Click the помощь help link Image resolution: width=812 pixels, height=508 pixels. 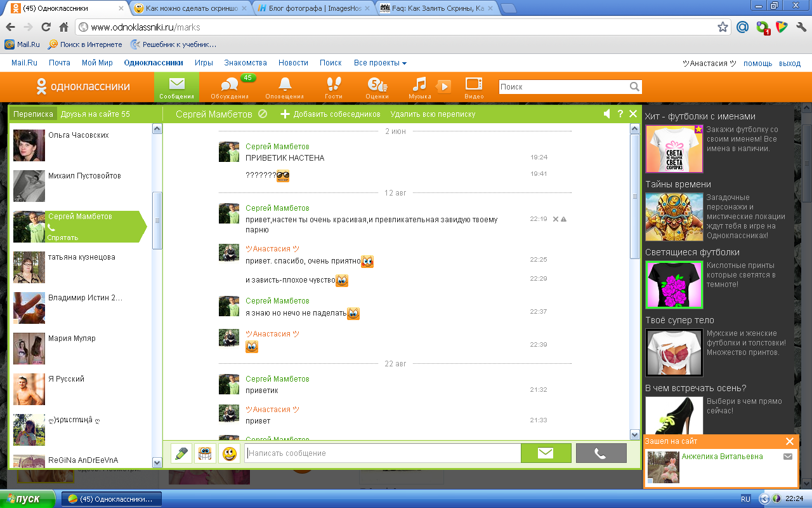coord(758,63)
